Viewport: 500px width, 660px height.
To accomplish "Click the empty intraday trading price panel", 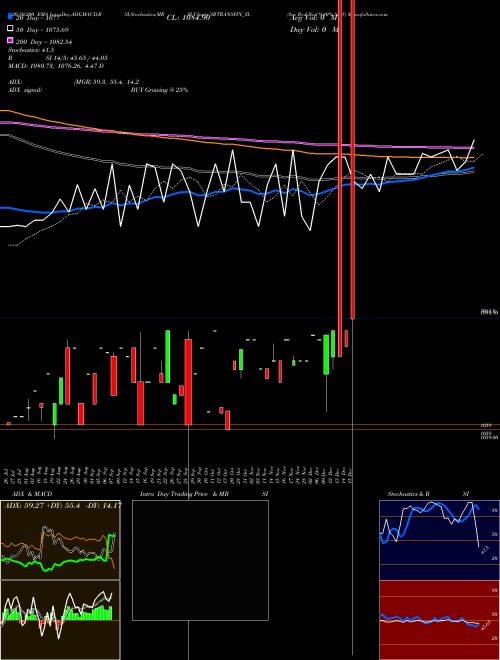I will click(x=200, y=560).
